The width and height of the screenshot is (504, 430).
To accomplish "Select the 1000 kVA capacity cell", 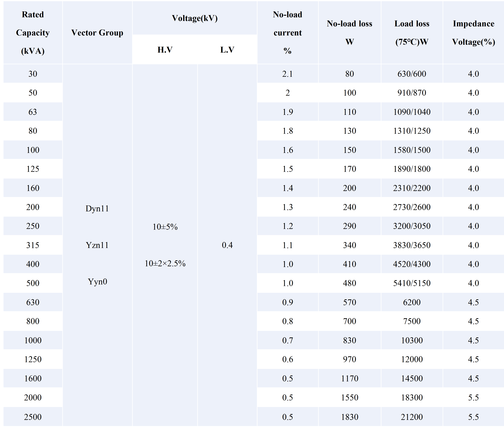I will (33, 340).
